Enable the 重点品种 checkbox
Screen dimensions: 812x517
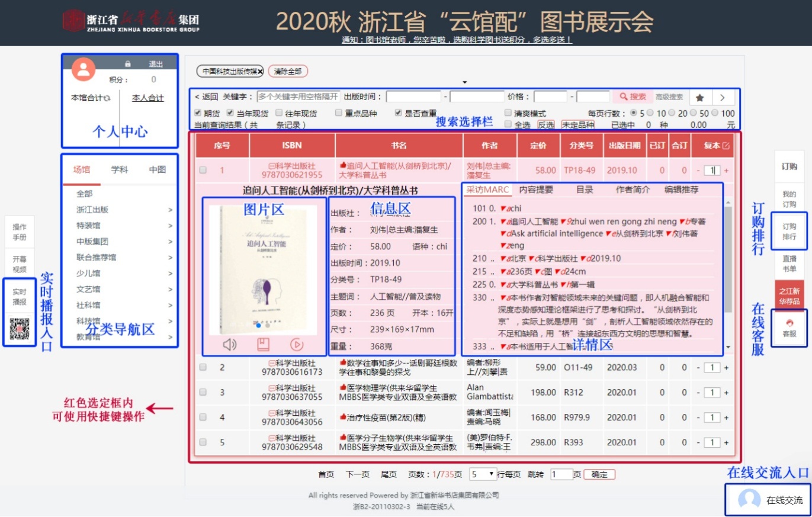pos(339,113)
